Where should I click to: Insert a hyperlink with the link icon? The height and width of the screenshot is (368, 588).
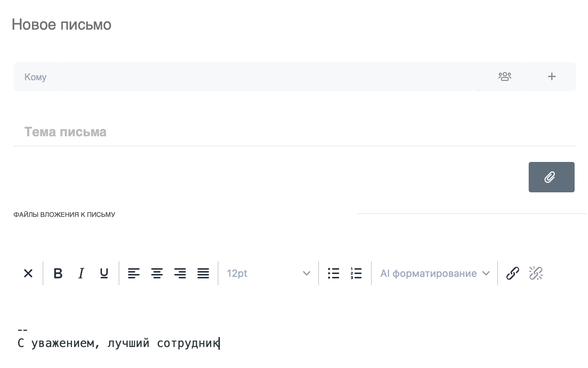click(513, 273)
